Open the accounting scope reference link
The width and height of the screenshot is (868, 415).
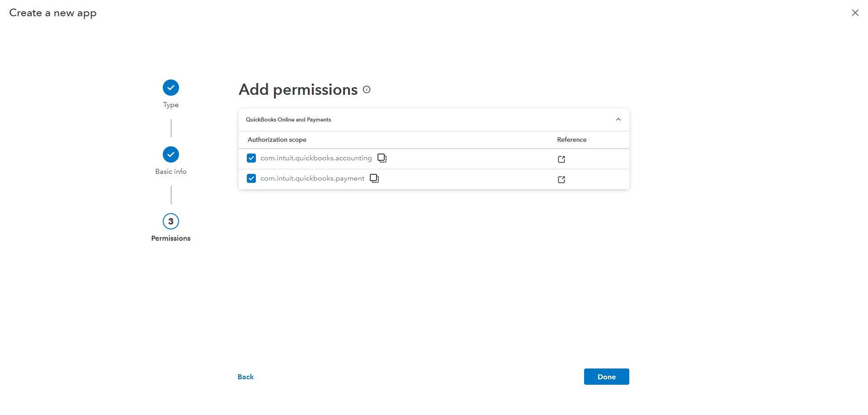(561, 159)
